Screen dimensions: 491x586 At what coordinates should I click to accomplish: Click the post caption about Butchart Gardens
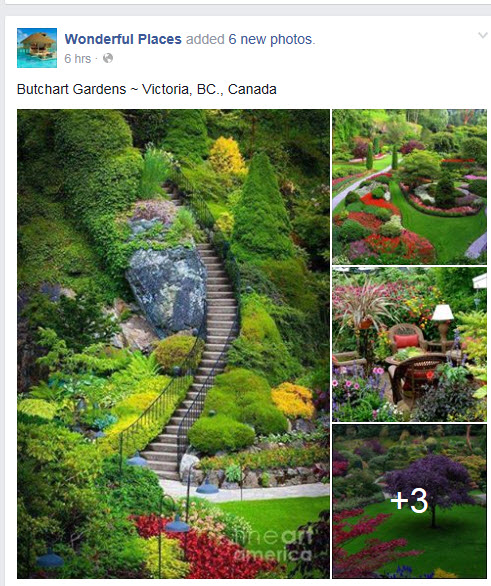146,89
